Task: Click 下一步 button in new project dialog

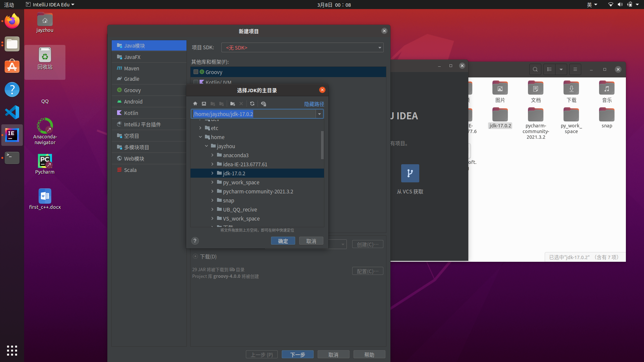Action: tap(298, 355)
